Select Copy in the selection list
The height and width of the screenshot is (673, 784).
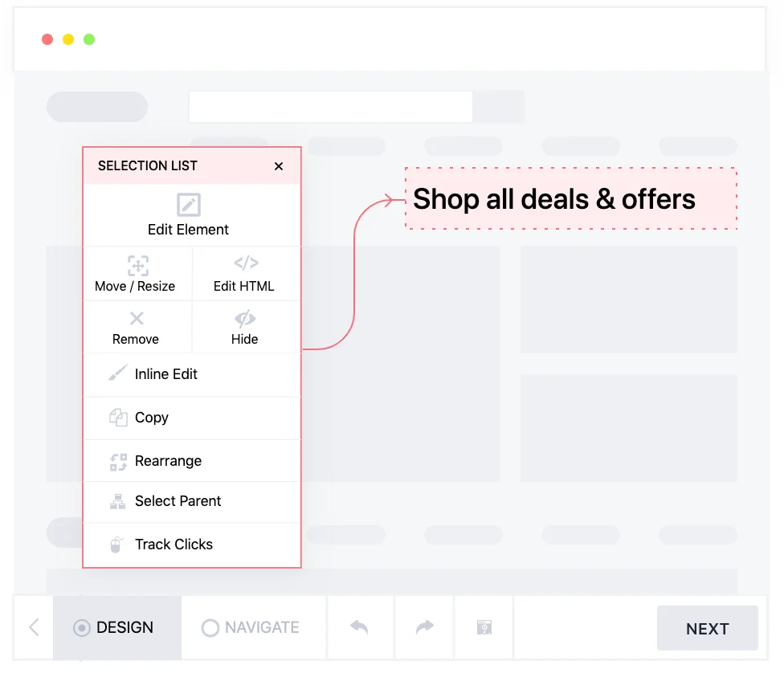[x=192, y=418]
